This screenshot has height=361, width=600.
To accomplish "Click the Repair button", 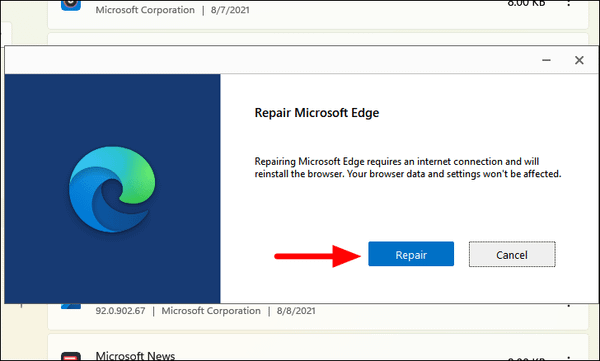I will (411, 254).
